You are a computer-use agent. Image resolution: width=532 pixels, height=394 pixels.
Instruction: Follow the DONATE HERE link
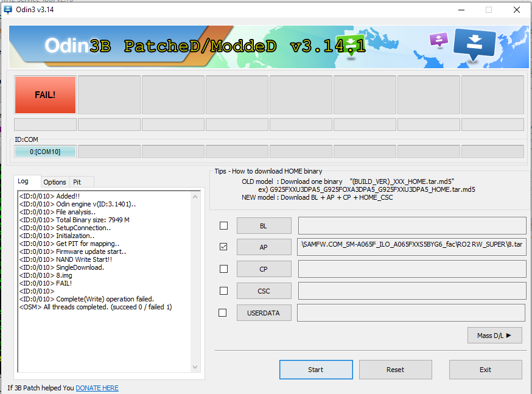[97, 388]
